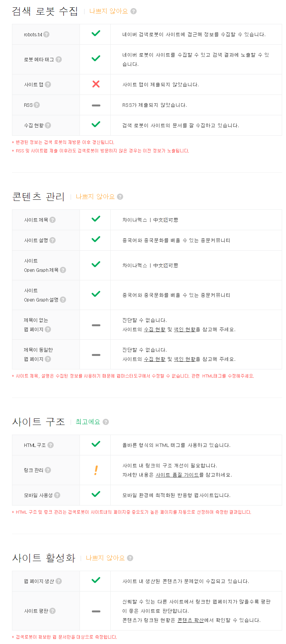Click help icon beside 사이트 맵
The width and height of the screenshot is (286, 644).
click(48, 84)
